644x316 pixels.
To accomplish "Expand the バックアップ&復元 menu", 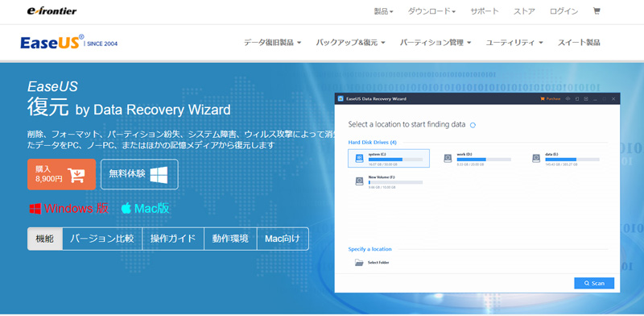I will pyautogui.click(x=350, y=43).
